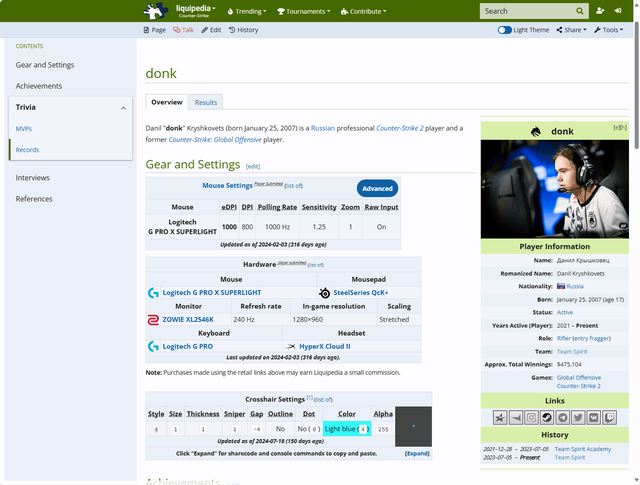Open the liquipedia wiki dropdown
This screenshot has height=485, width=640.
pos(196,9)
